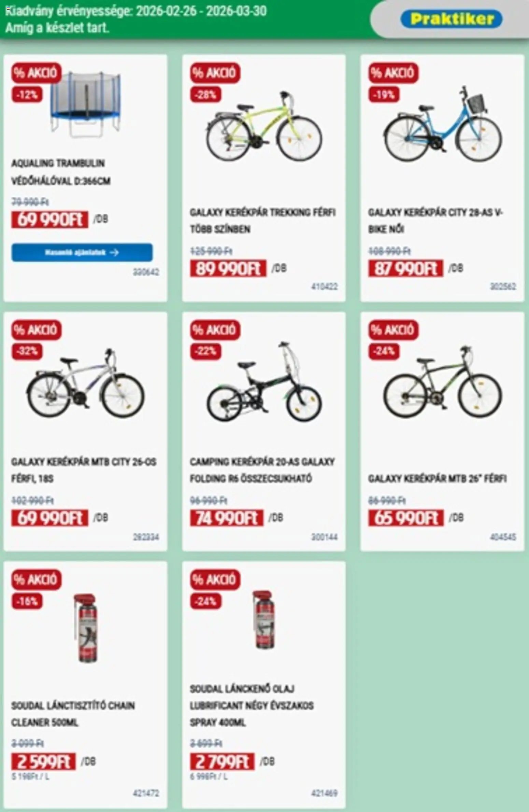Click the -28% discount badge
529x812 pixels.
coord(206,95)
